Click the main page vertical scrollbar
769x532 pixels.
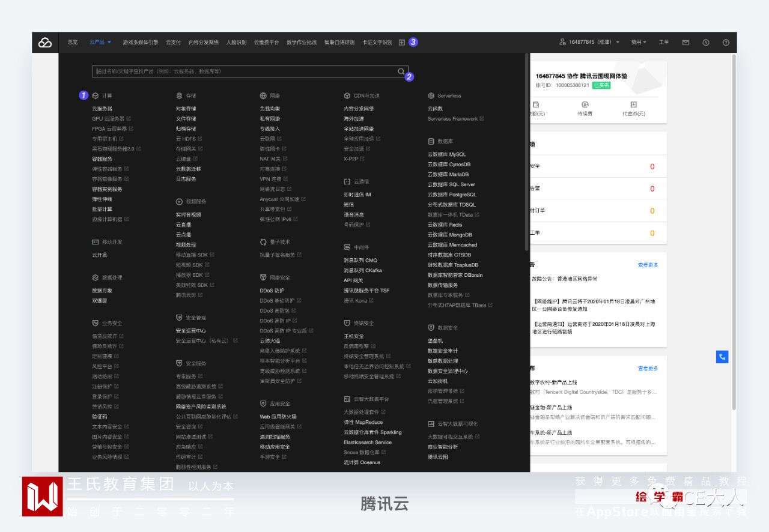tap(734, 233)
